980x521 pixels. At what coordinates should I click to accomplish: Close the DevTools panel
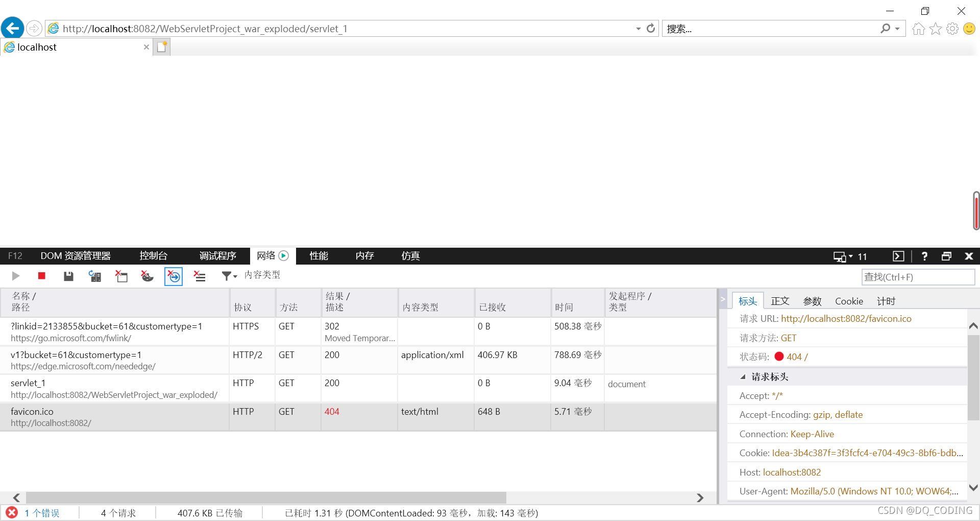tap(969, 256)
